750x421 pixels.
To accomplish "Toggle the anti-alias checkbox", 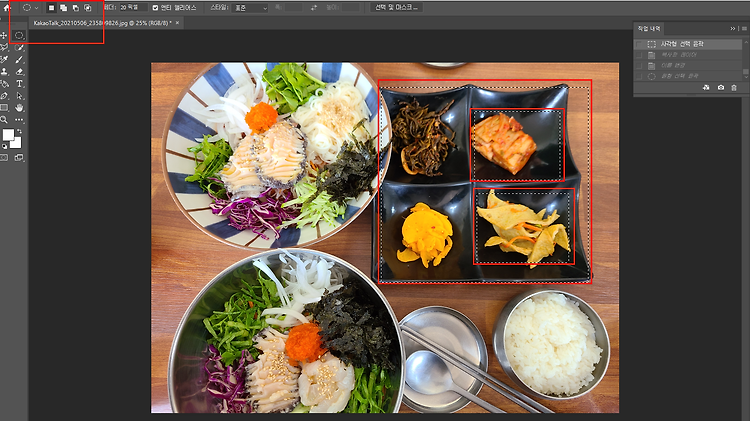I will 155,8.
